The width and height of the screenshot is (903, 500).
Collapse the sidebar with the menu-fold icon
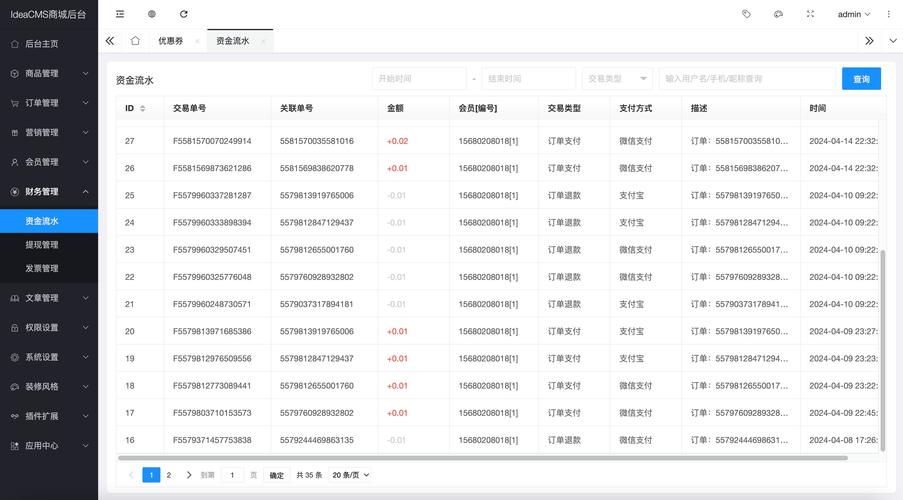coord(120,14)
